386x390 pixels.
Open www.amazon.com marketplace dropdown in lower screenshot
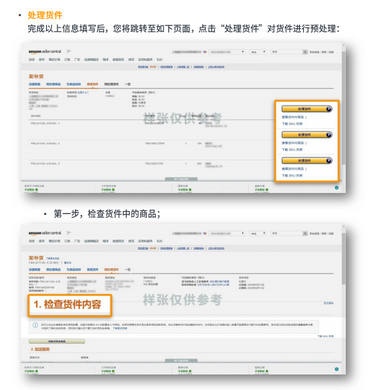point(227,233)
